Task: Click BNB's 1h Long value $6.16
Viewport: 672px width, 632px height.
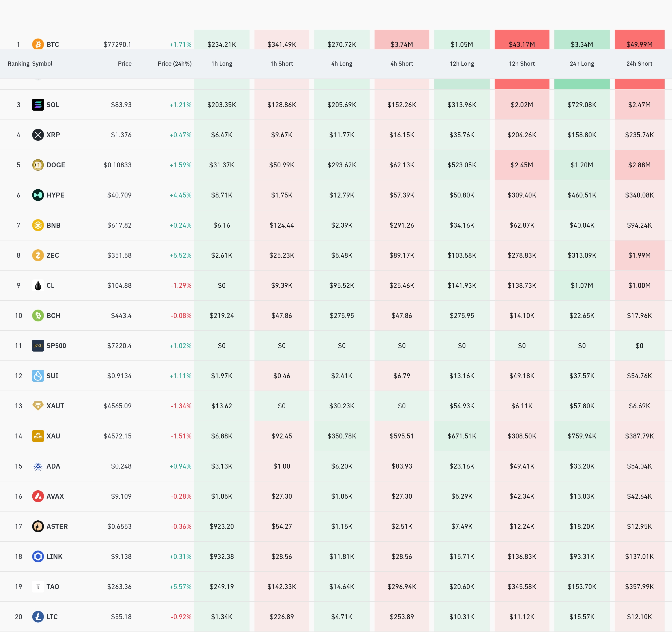Action: coord(222,225)
